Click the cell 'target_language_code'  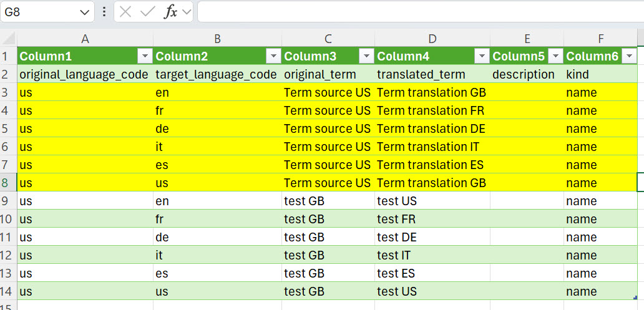pyautogui.click(x=217, y=74)
